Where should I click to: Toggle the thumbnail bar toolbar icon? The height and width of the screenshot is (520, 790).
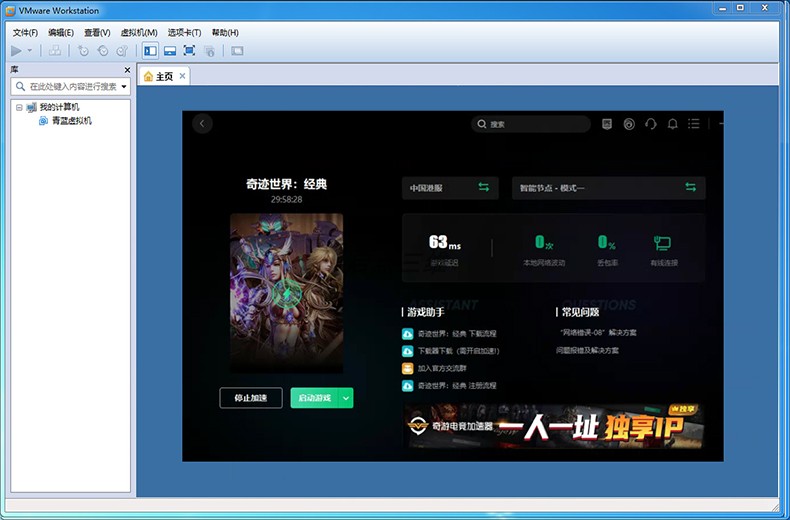[x=170, y=50]
